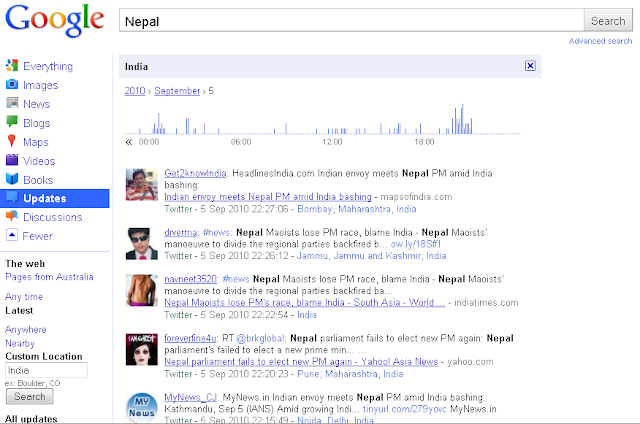The image size is (640, 424).
Task: Click the tall timeline bar after 18:00
Action: (x=462, y=119)
